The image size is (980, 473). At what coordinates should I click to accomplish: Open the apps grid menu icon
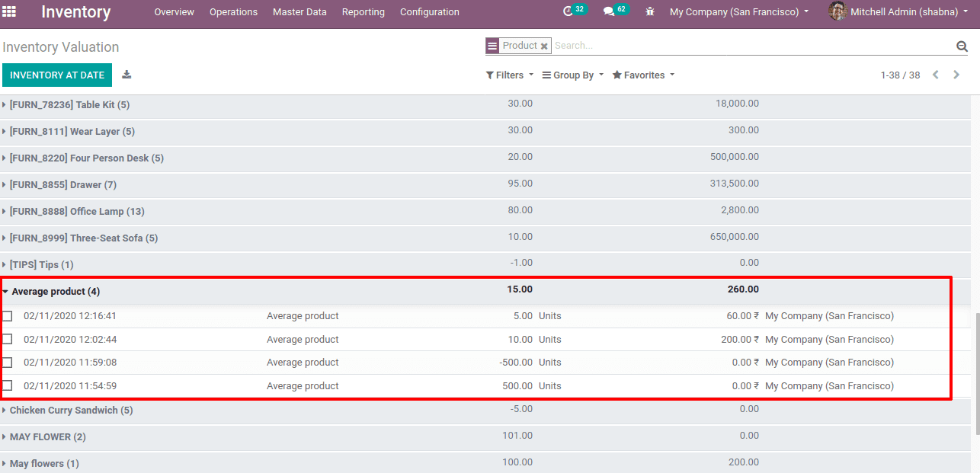[9, 11]
